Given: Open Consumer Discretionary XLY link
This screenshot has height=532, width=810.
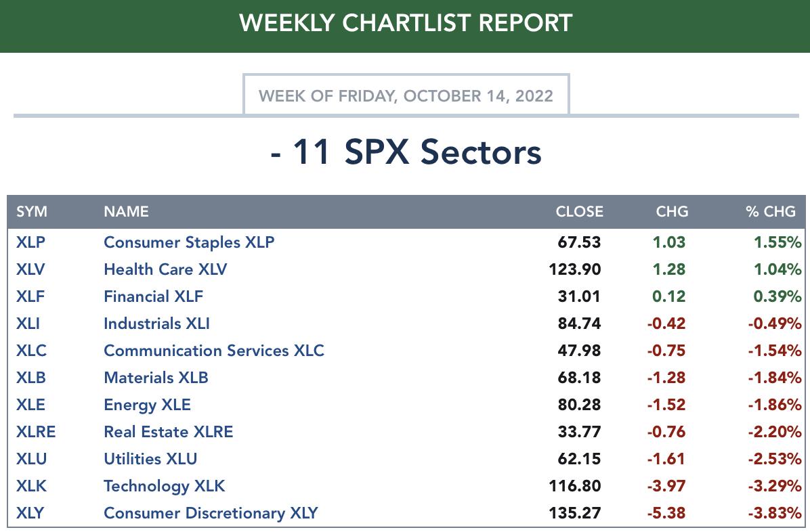Looking at the screenshot, I should [x=211, y=513].
